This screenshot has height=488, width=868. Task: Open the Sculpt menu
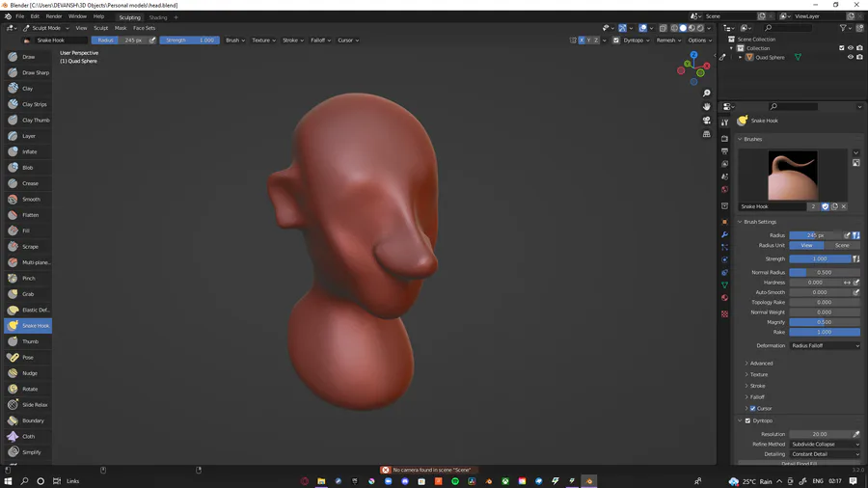pyautogui.click(x=100, y=28)
